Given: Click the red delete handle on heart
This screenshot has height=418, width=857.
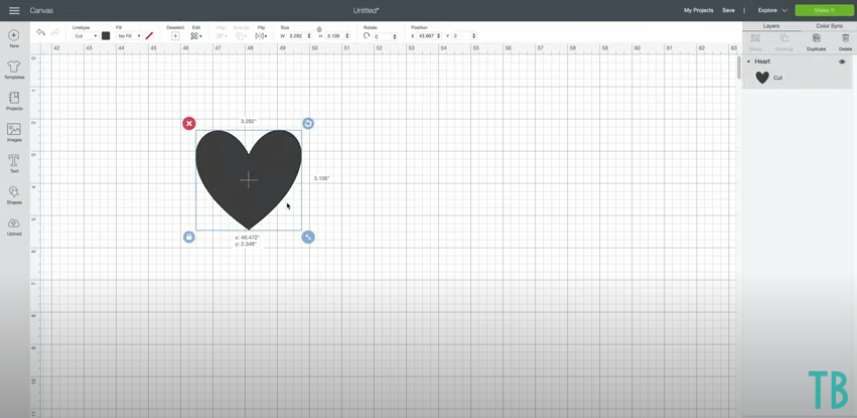Looking at the screenshot, I should coord(189,123).
